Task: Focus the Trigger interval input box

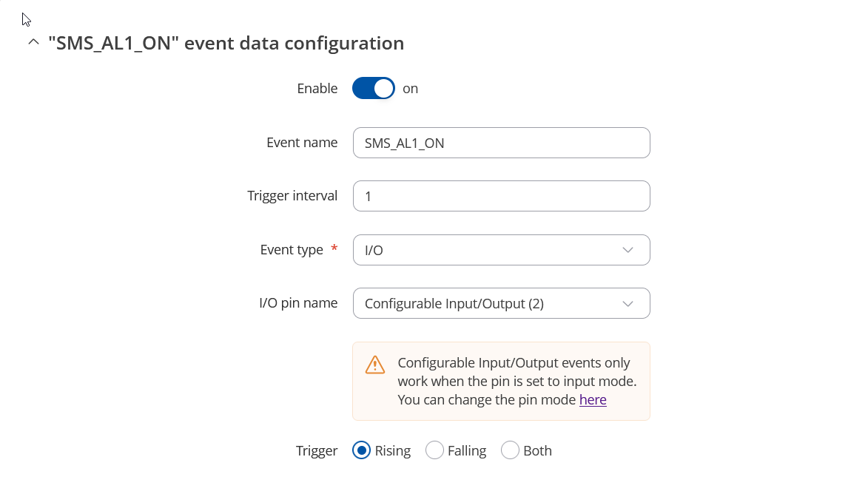Action: click(x=502, y=196)
